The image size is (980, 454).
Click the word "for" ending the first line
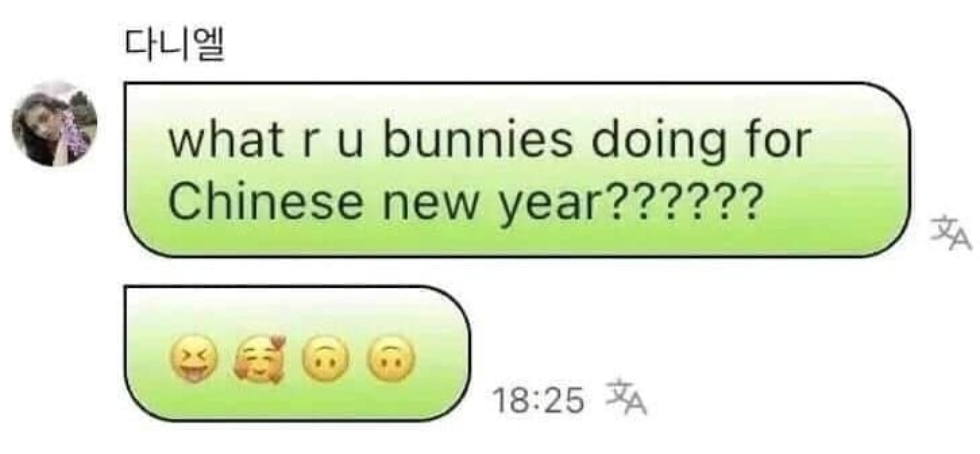pos(779,141)
